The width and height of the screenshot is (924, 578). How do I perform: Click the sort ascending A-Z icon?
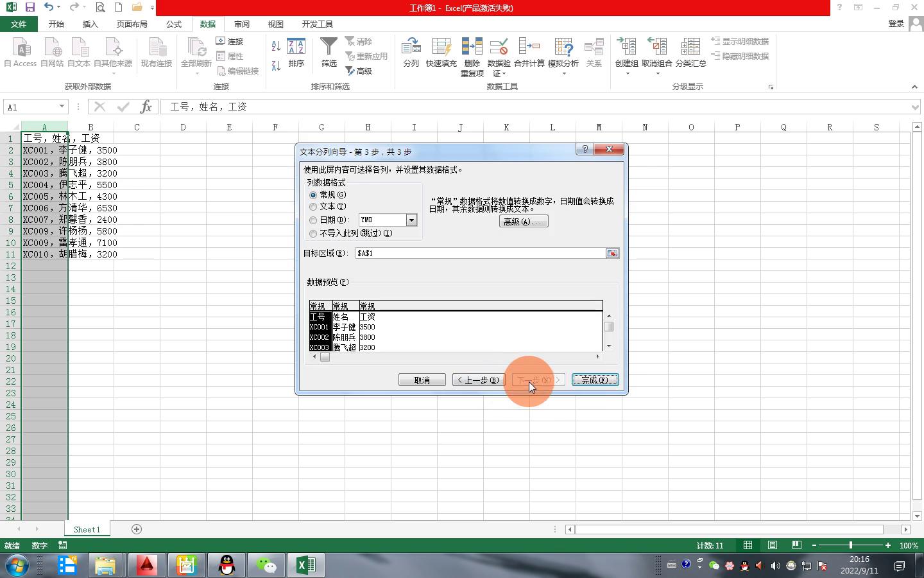pyautogui.click(x=276, y=46)
